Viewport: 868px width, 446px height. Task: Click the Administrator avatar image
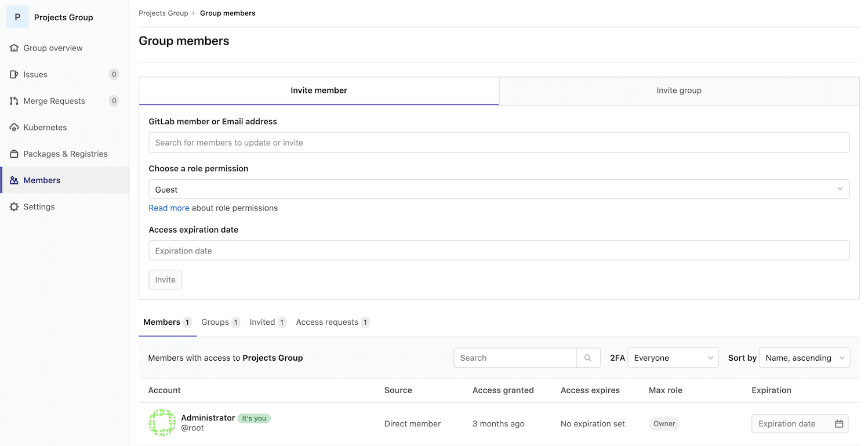[162, 423]
